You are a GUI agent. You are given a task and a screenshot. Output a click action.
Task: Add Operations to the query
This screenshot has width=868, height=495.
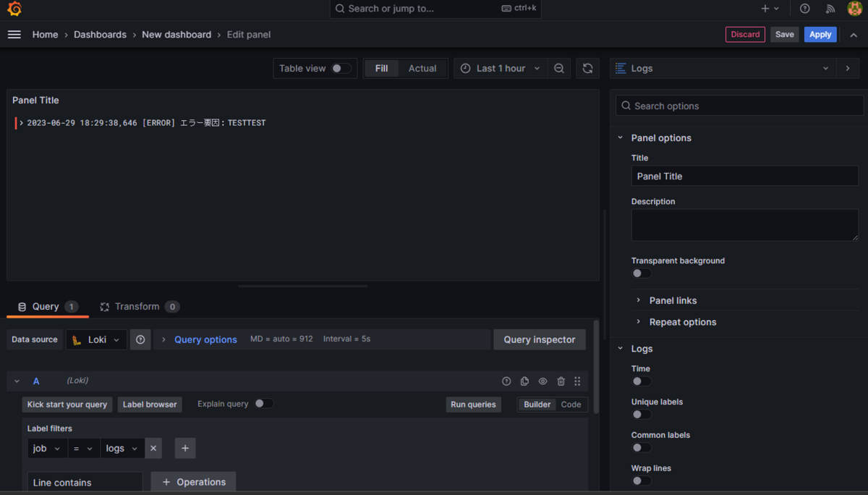click(193, 482)
